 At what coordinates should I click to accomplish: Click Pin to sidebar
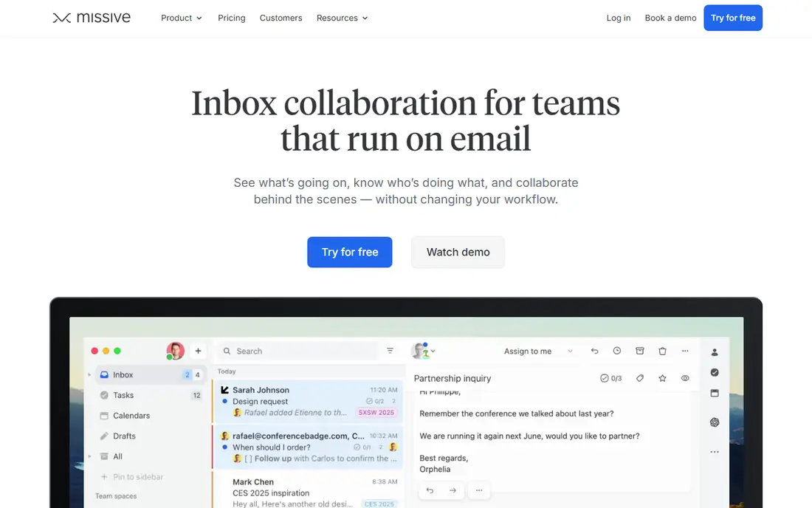pyautogui.click(x=132, y=476)
